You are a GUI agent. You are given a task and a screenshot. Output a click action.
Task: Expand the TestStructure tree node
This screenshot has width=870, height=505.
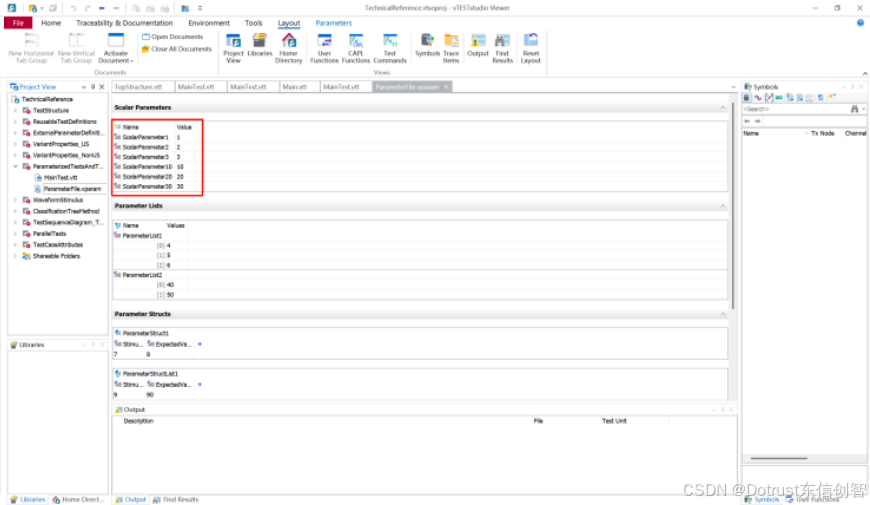click(16, 110)
